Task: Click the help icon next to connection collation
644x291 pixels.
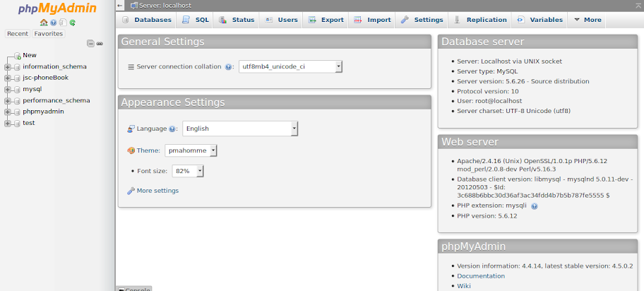Action: [229, 67]
